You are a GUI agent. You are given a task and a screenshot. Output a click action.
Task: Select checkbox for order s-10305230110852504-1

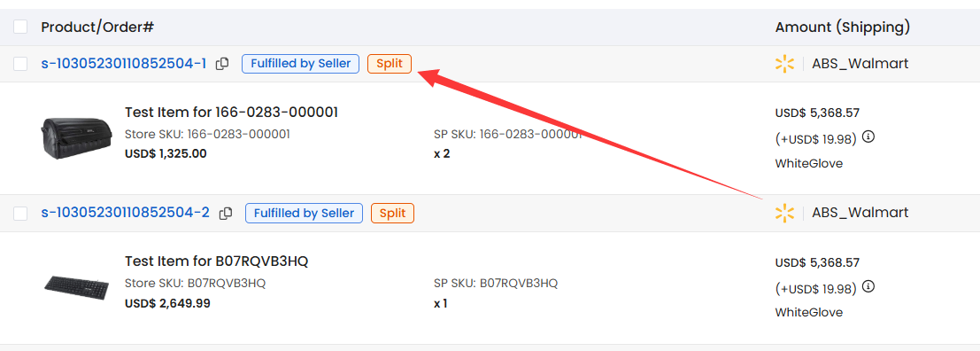tap(20, 64)
